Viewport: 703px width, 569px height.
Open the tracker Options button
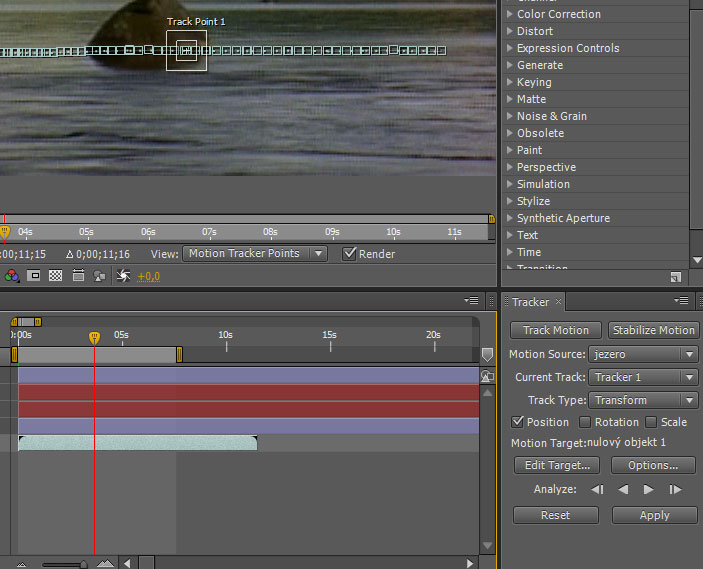pos(653,465)
